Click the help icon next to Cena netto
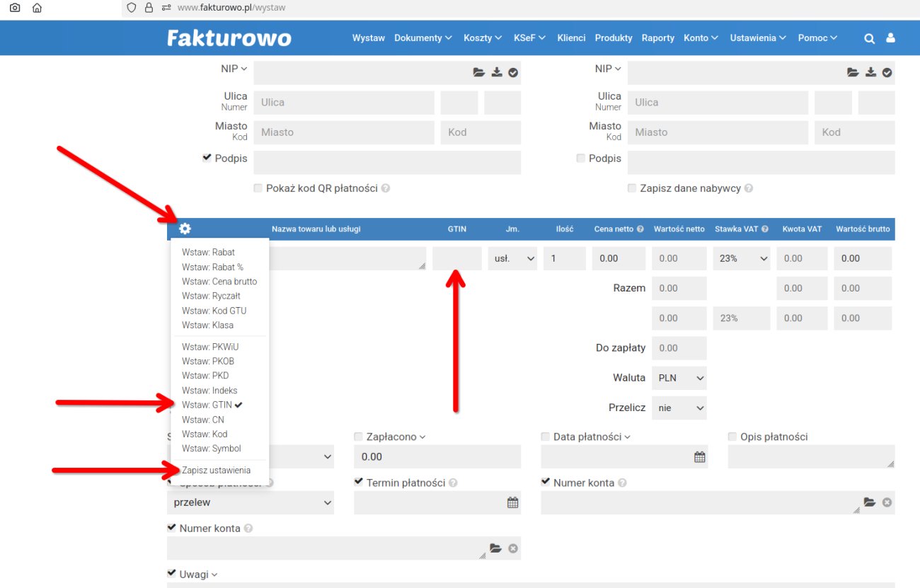This screenshot has width=920, height=588. coord(640,229)
